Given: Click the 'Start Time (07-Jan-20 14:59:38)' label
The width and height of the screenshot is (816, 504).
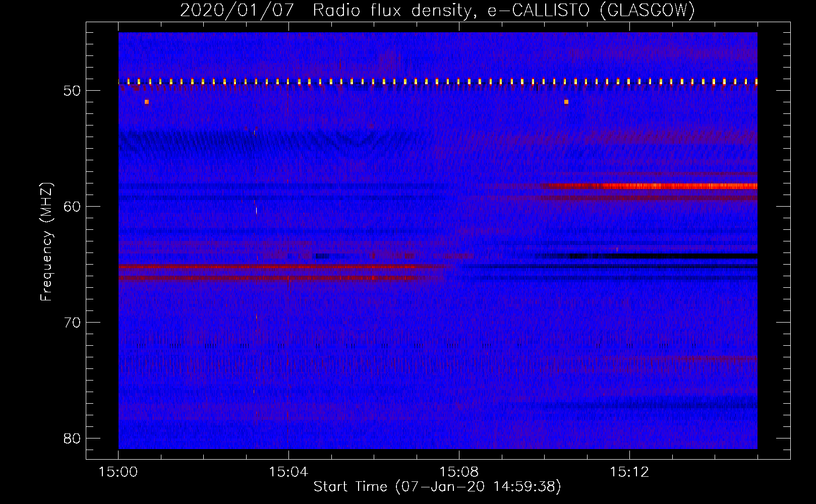Looking at the screenshot, I should point(437,487).
